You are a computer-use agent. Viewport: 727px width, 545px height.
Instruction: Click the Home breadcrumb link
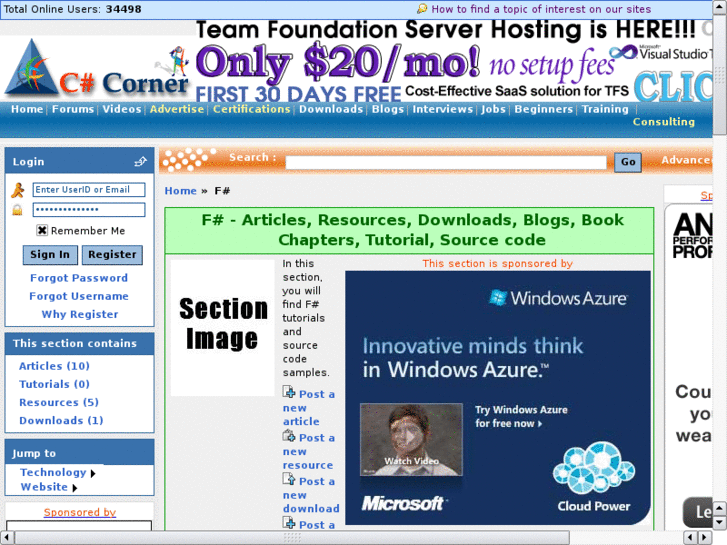pyautogui.click(x=181, y=191)
